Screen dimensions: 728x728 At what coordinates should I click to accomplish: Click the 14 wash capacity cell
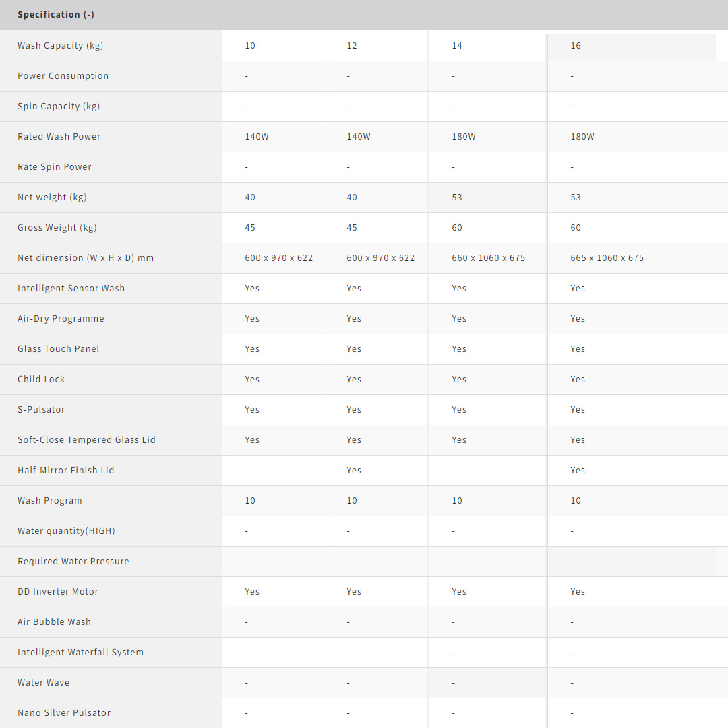click(x=457, y=46)
